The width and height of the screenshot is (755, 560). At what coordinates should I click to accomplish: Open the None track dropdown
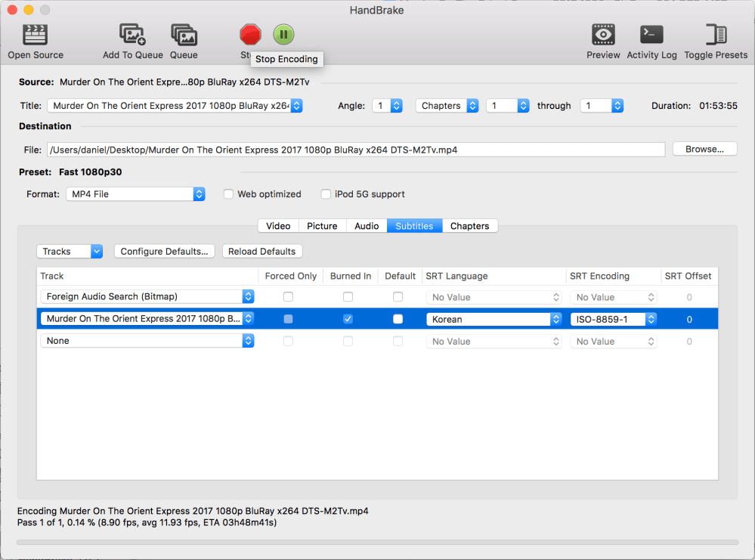(147, 341)
